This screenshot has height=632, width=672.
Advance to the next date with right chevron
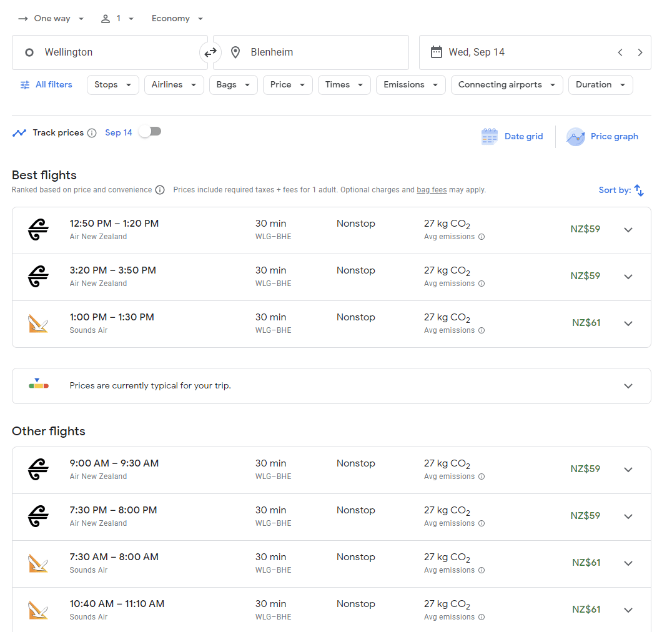pos(640,52)
